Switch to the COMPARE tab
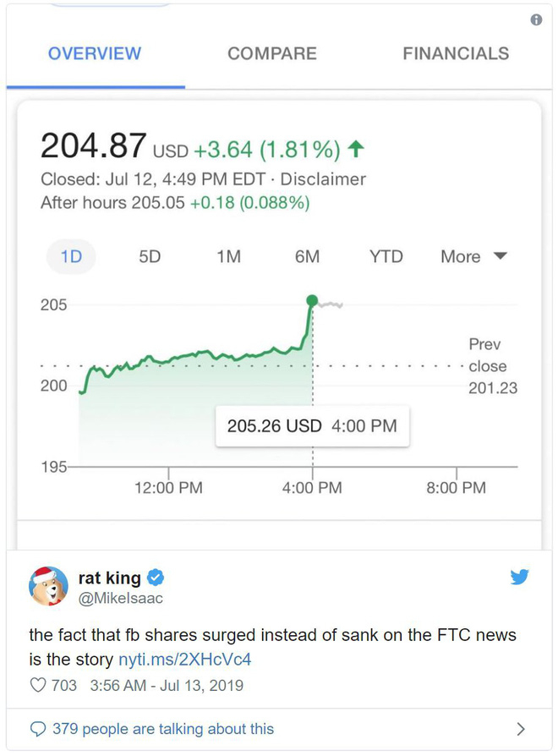This screenshot has height=756, width=558. coord(272,53)
